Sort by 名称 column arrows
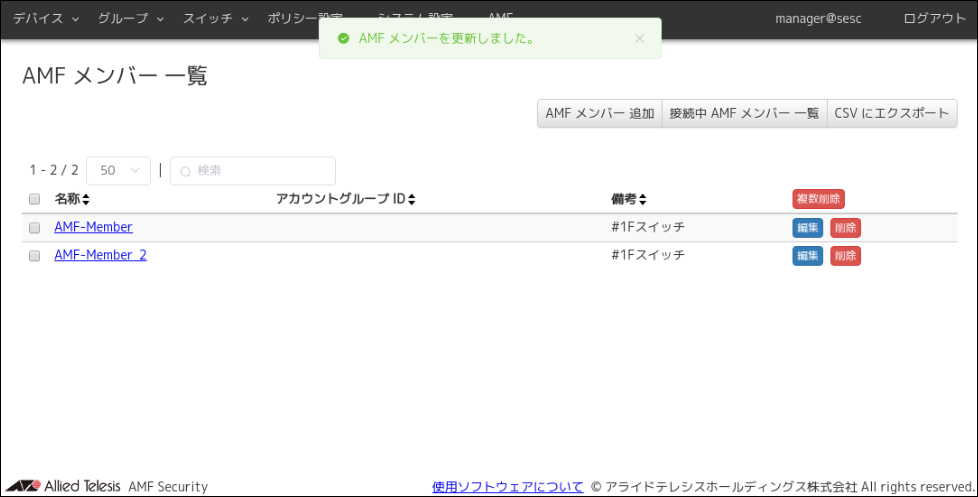Screen dimensions: 978x497 pos(86,199)
